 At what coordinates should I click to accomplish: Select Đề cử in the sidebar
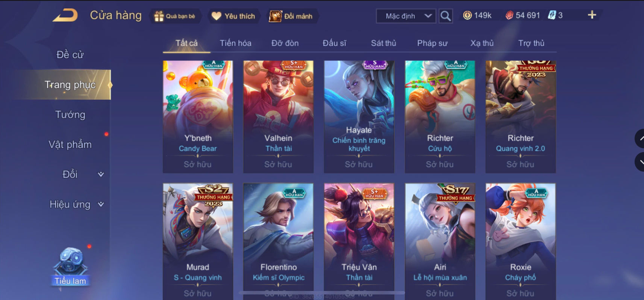[x=70, y=55]
